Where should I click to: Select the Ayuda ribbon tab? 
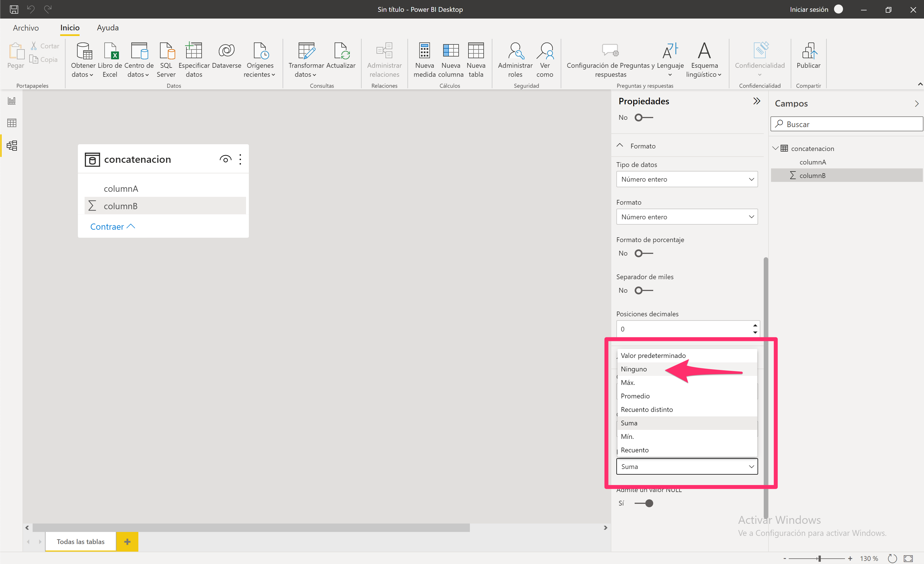click(x=108, y=28)
